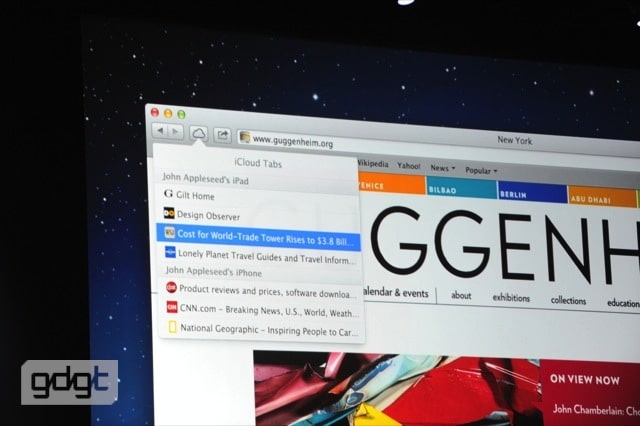
Task: Click the Design Observer favicon
Action: click(169, 213)
